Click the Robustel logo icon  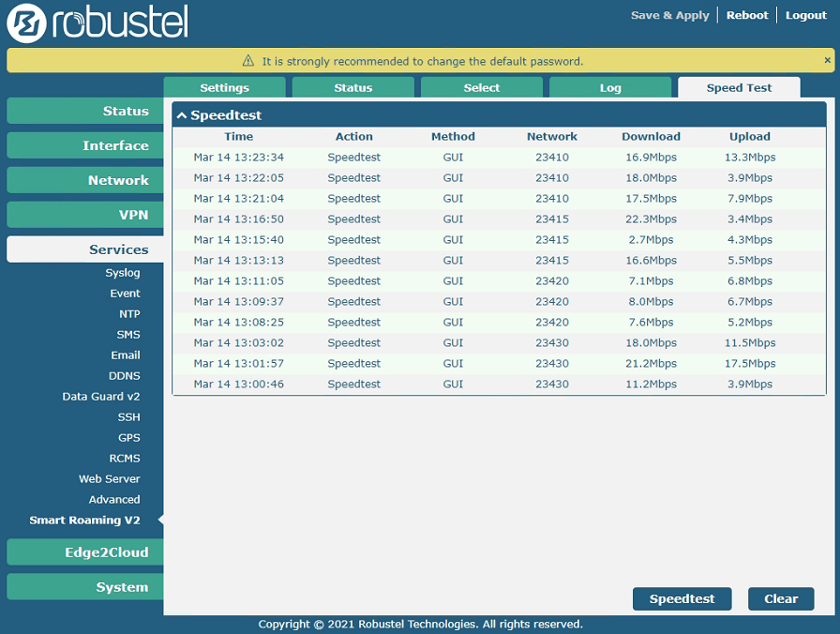[26, 23]
